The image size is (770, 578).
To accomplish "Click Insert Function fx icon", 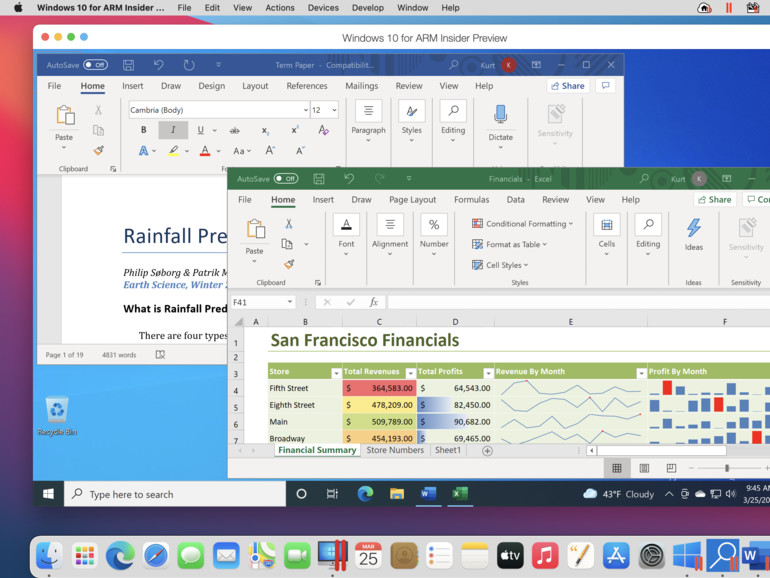I will click(374, 302).
